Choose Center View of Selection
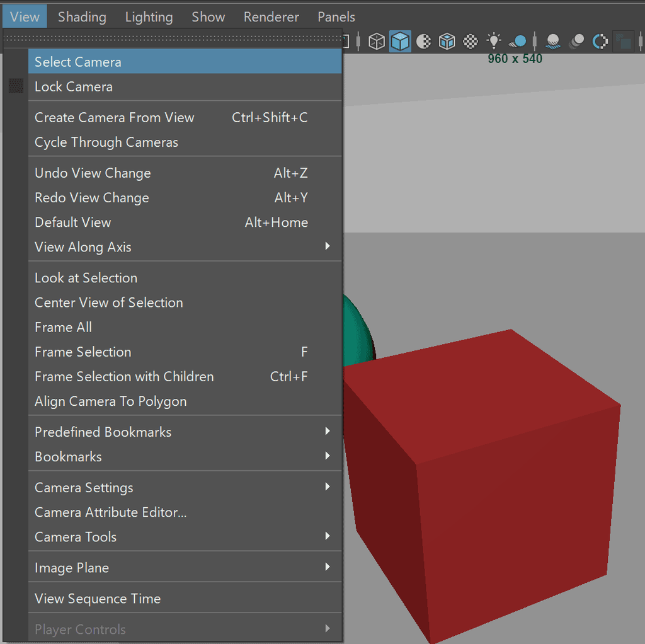This screenshot has width=645, height=644. point(185,302)
